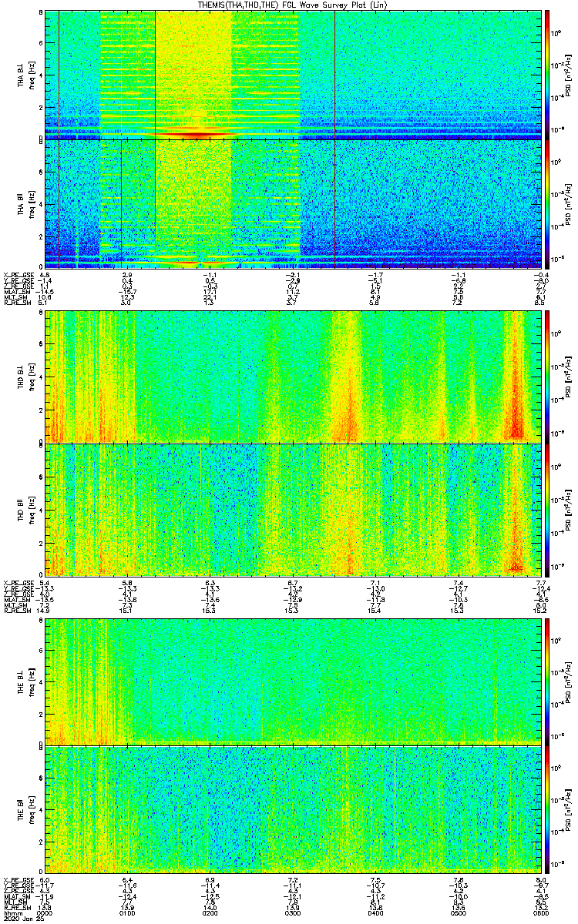Screen dimensions: 578x924
Task: Click the X_RE_GSE label below THD panels
Action: (17, 582)
